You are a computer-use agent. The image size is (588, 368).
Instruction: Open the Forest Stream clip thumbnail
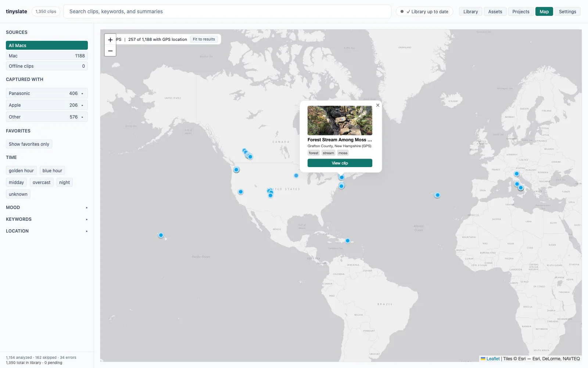coord(340,121)
